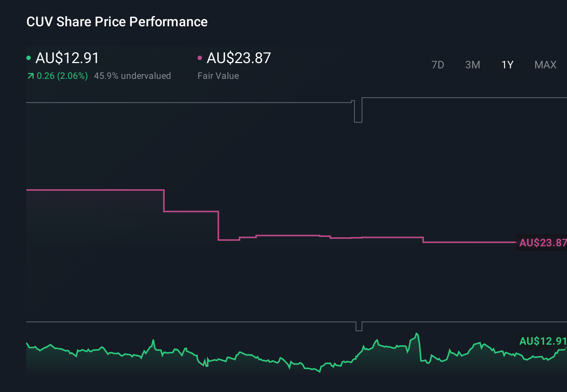Select the AU$23.87 fair value heading

coord(239,58)
